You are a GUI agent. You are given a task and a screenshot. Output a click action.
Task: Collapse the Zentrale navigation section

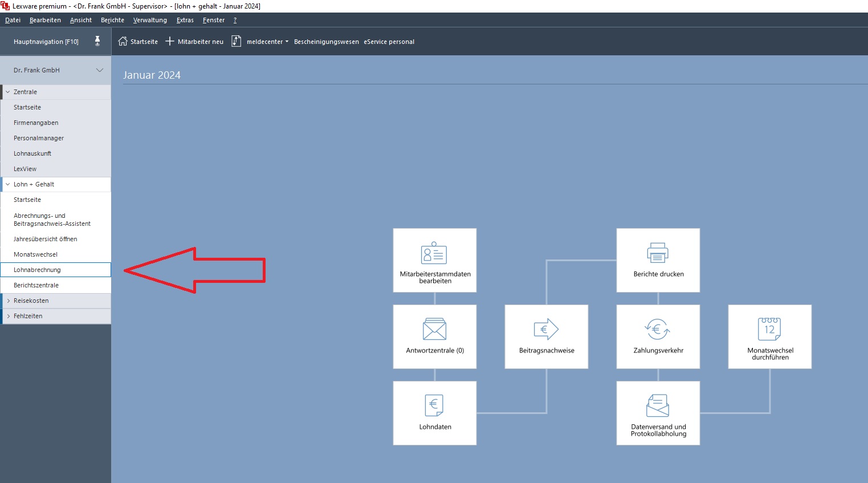8,92
